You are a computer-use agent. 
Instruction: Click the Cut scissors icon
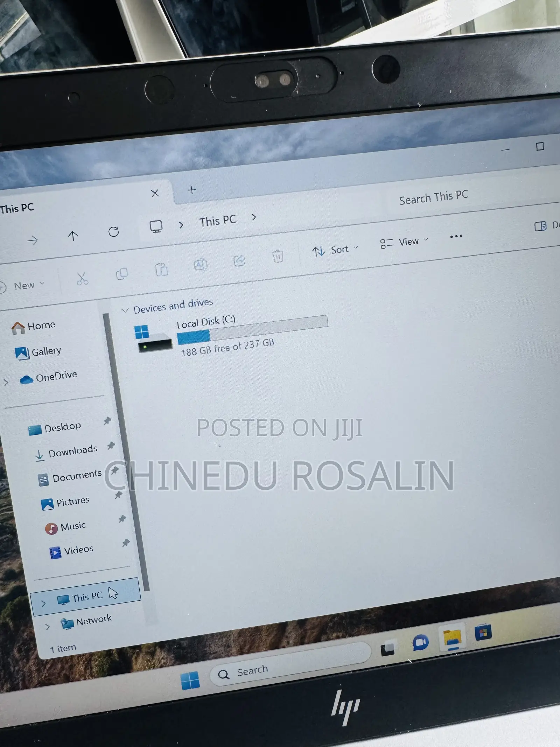click(82, 278)
